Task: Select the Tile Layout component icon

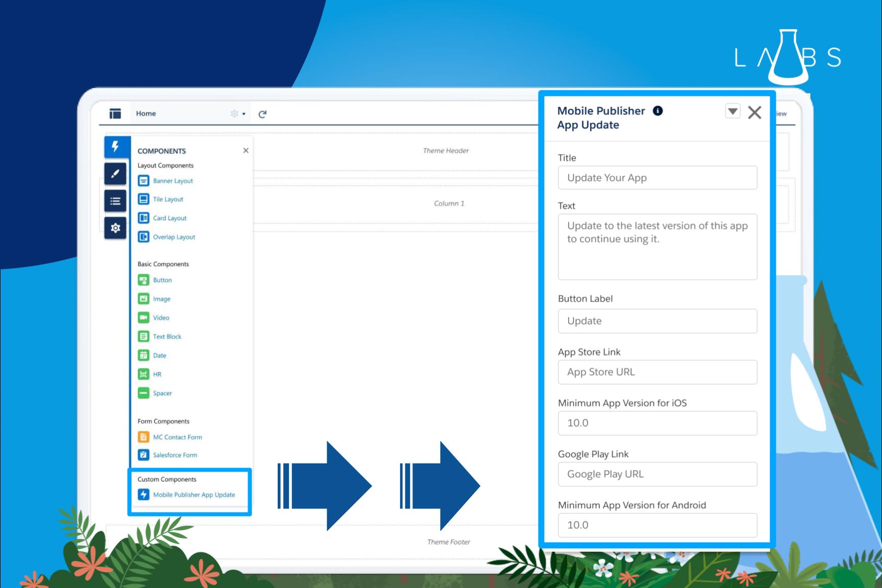Action: coord(143,199)
